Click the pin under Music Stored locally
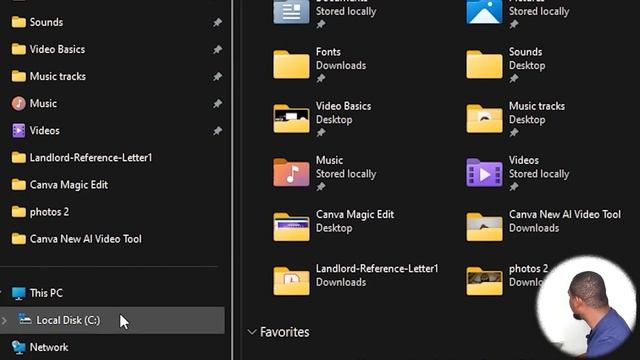The width and height of the screenshot is (640, 360). tap(321, 187)
